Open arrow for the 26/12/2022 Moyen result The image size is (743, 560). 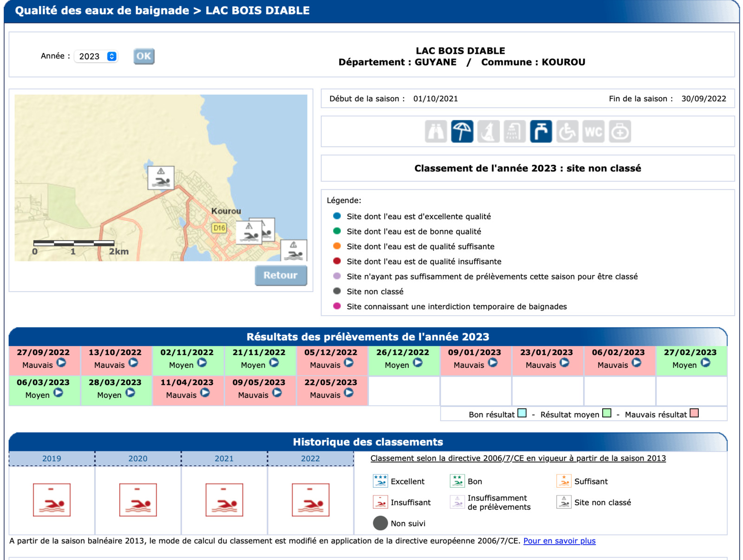pos(418,363)
